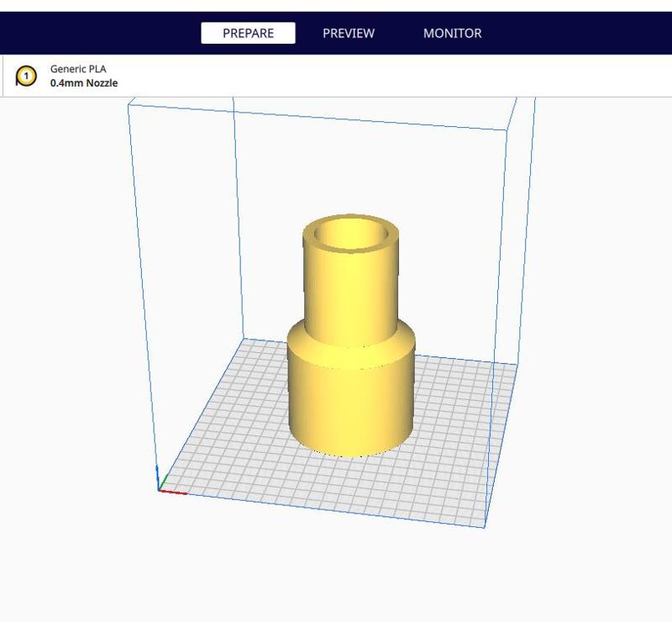
Task: Go to the MONITOR stage tab
Action: [x=452, y=33]
